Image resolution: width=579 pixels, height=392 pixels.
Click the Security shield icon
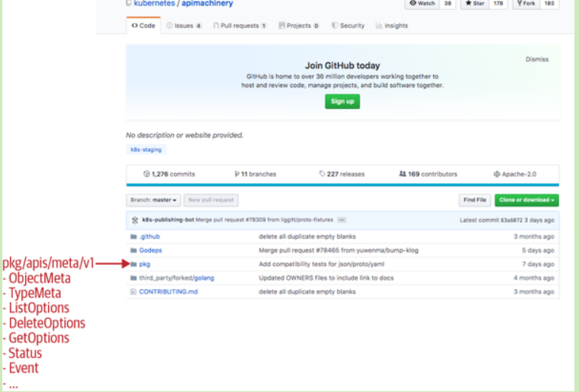pos(334,25)
